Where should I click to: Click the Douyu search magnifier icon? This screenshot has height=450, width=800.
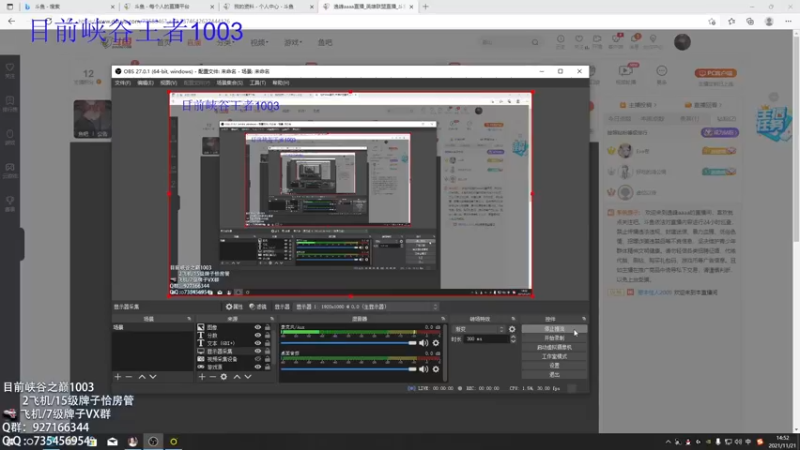tap(535, 42)
